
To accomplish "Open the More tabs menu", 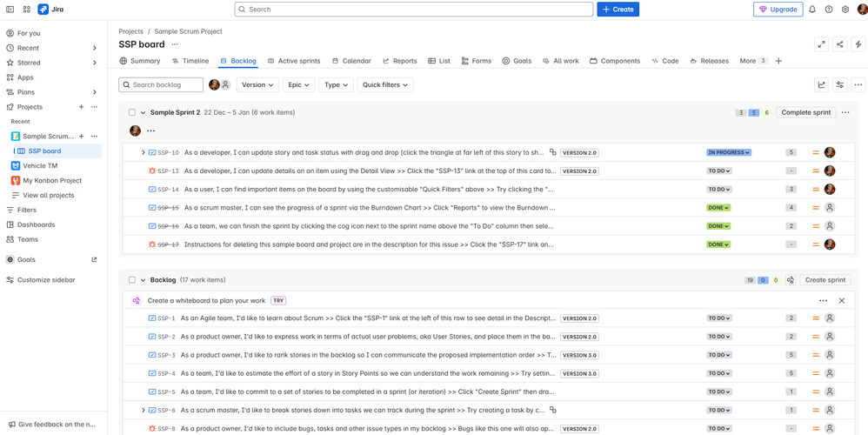I will pos(753,61).
